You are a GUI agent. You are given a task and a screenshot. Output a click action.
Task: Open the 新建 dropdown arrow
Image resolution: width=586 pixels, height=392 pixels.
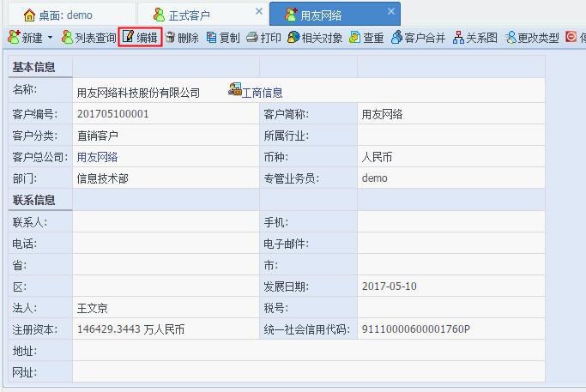pyautogui.click(x=50, y=38)
